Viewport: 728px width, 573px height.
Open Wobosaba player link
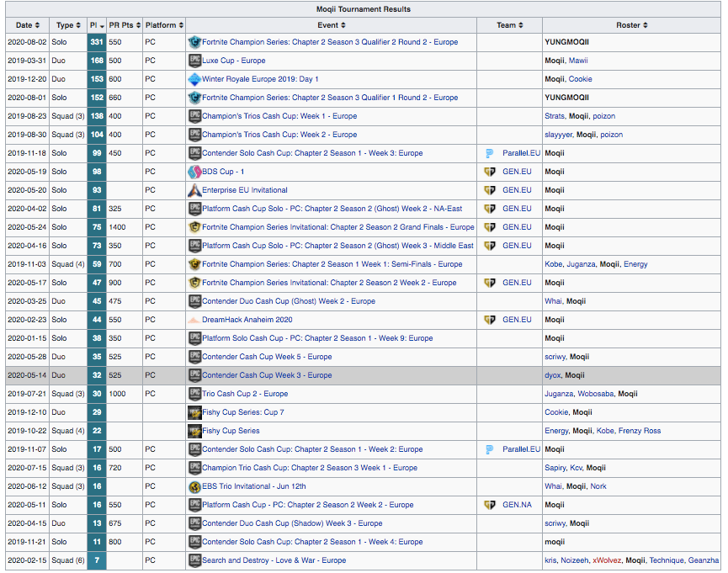[x=596, y=394]
